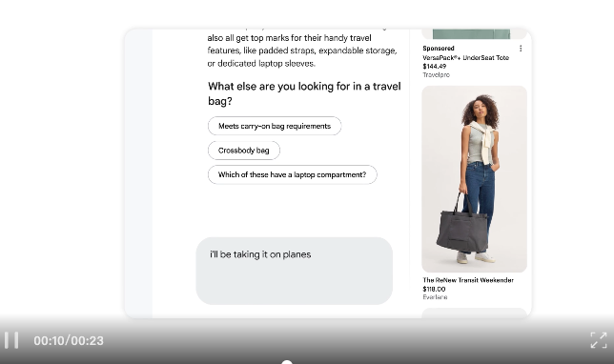Viewport: 614px width, 364px height.
Task: Pause the video playback
Action: click(11, 340)
